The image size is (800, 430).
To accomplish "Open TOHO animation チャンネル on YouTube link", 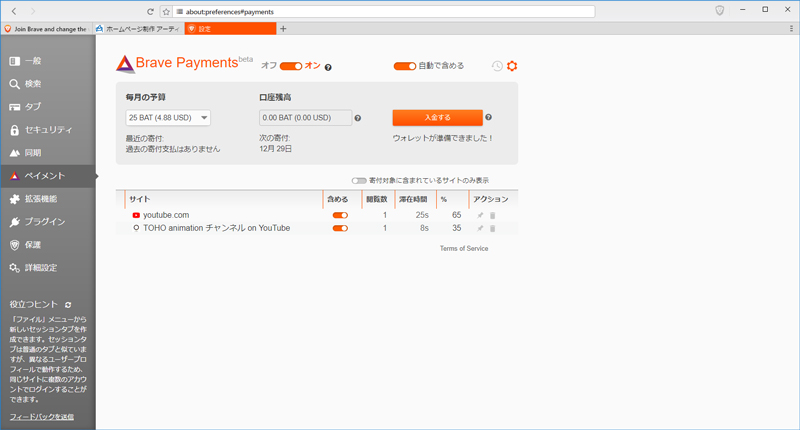I will point(216,228).
